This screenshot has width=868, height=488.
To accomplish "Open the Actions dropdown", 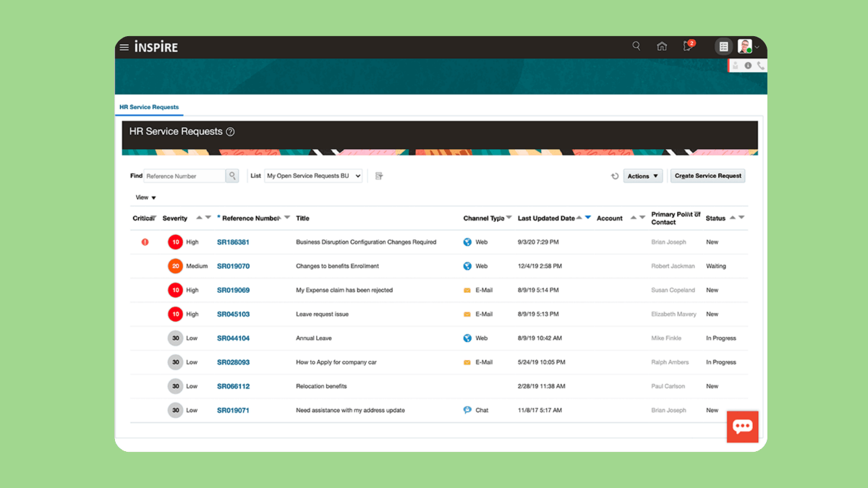I will pos(642,176).
